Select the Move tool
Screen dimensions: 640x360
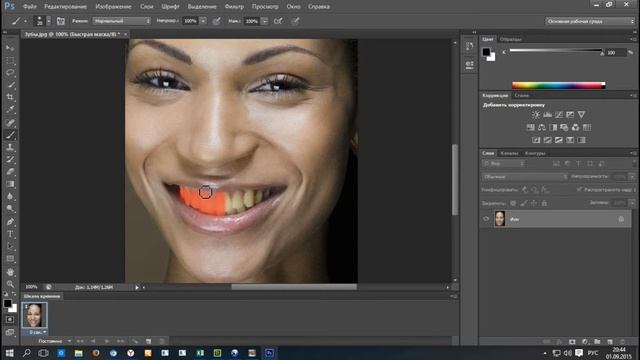click(10, 48)
